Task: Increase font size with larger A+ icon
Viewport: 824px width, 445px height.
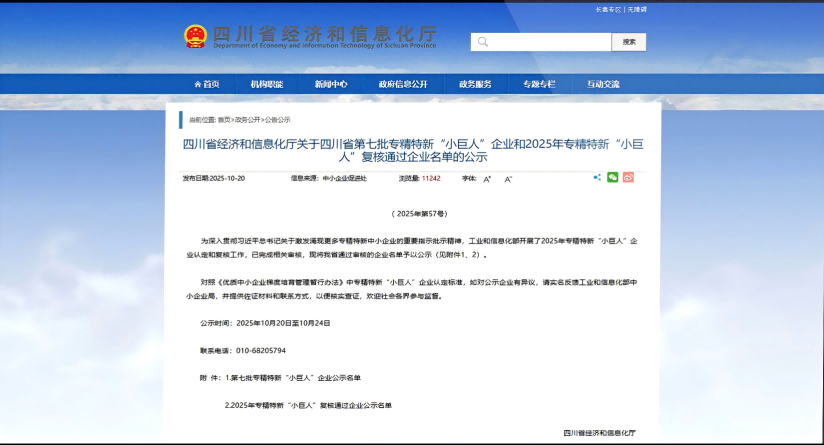Action: pyautogui.click(x=487, y=179)
